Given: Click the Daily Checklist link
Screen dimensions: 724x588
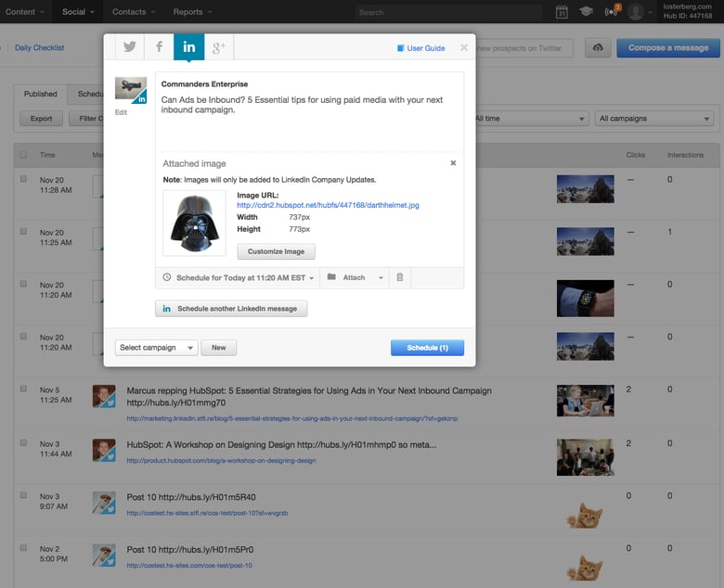Looking at the screenshot, I should click(39, 47).
